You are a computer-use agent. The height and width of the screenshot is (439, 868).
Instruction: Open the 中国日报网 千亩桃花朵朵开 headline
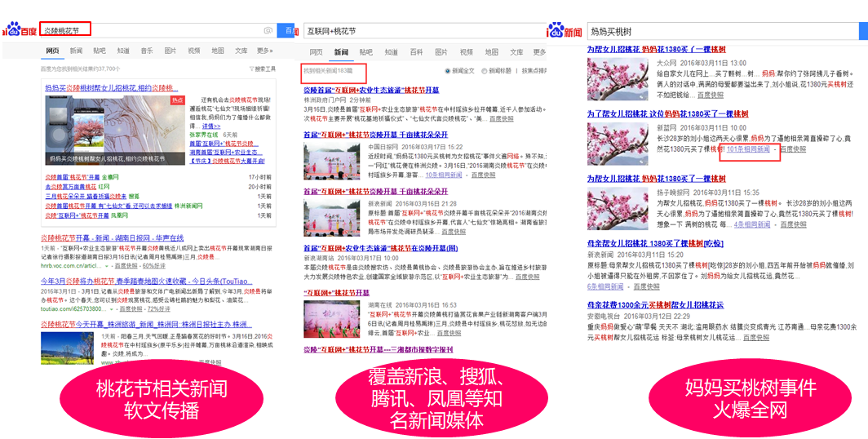tap(375, 135)
